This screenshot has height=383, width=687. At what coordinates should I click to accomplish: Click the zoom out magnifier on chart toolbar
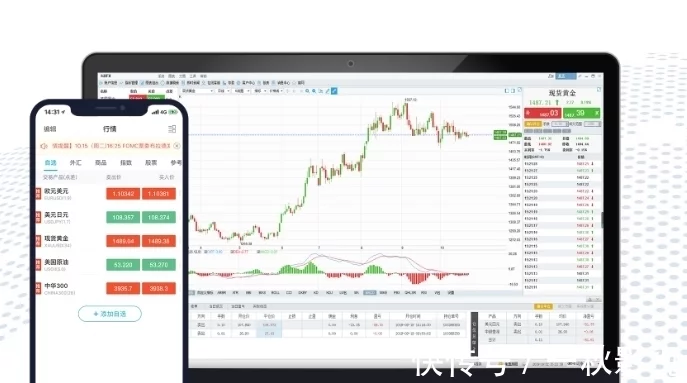[x=314, y=91]
